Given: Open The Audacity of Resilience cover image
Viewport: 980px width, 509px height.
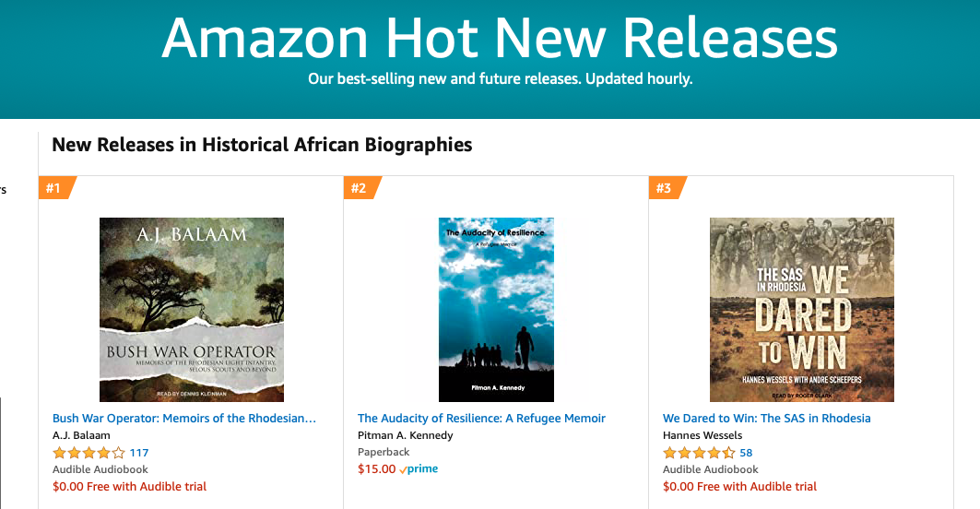Looking at the screenshot, I should point(496,309).
